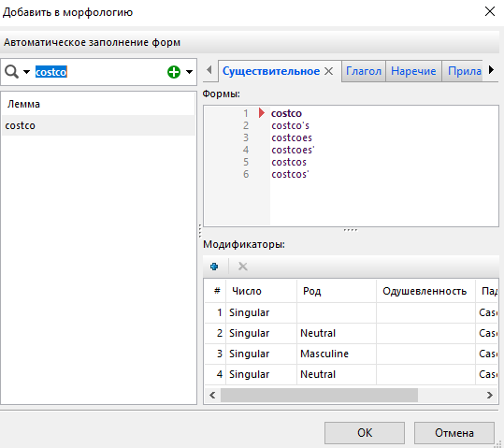Select Singular cell in row 1
The image size is (504, 448).
[x=261, y=312]
